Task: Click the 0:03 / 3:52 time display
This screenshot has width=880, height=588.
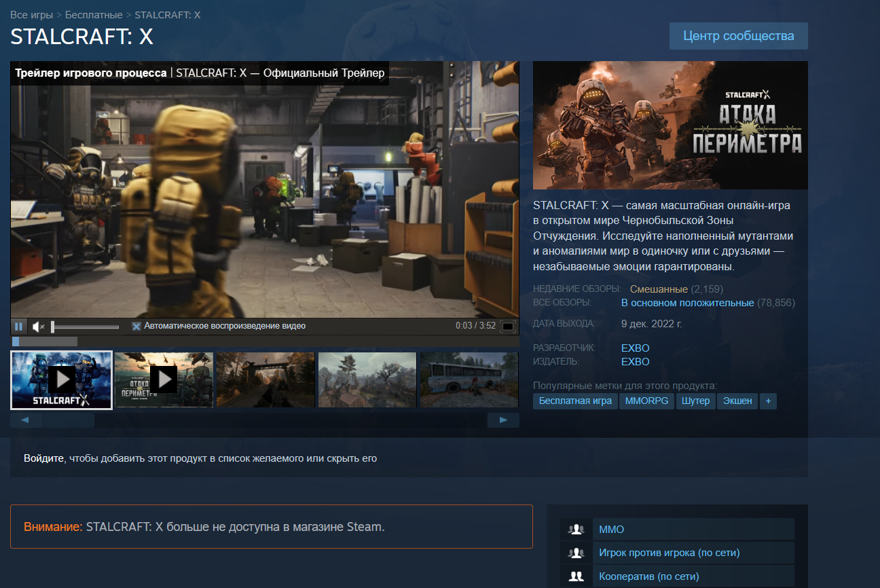Action: [x=475, y=327]
